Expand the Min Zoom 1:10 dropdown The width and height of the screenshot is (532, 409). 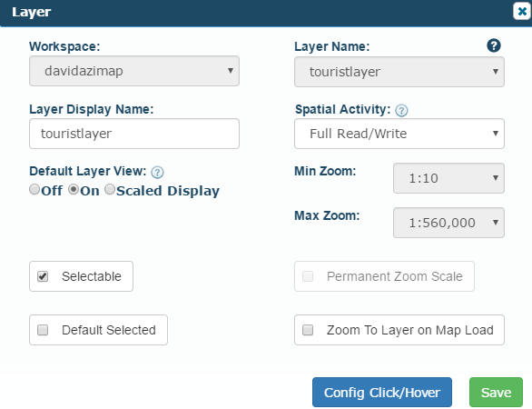click(x=448, y=178)
